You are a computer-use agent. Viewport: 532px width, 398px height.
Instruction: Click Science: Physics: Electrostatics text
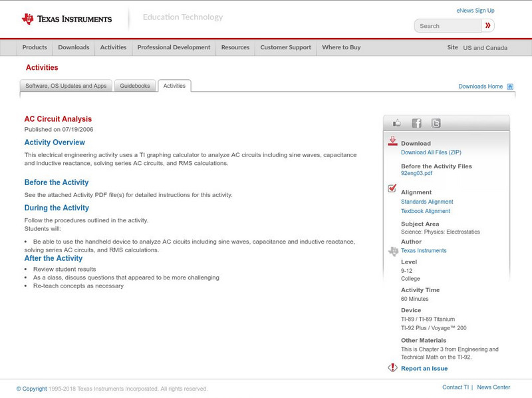pos(440,232)
